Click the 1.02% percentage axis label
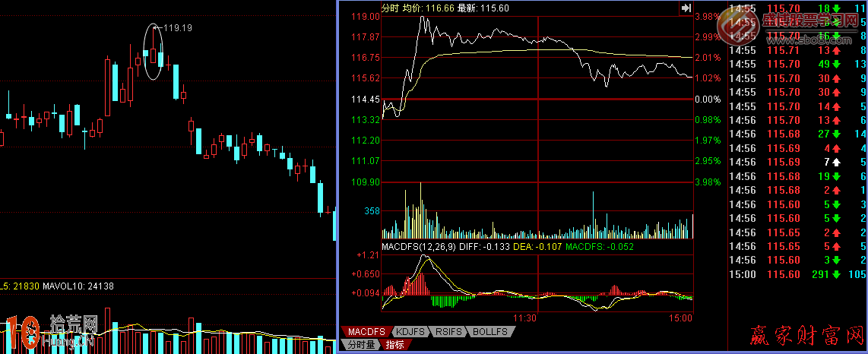Image resolution: width=868 pixels, height=354 pixels. pos(709,78)
